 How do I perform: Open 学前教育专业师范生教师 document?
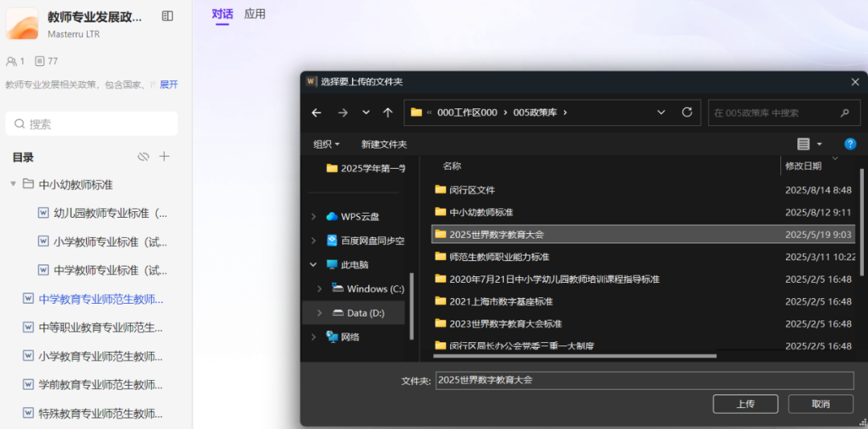[100, 385]
